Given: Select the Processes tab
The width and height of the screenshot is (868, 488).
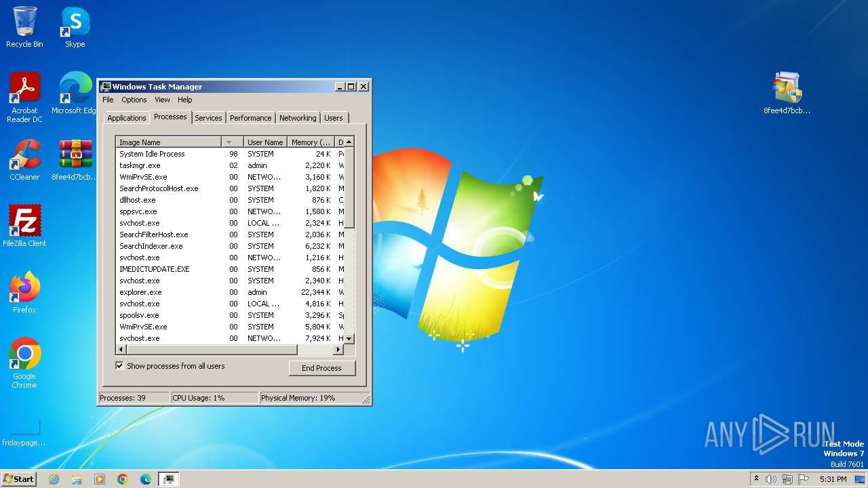Looking at the screenshot, I should (x=170, y=117).
